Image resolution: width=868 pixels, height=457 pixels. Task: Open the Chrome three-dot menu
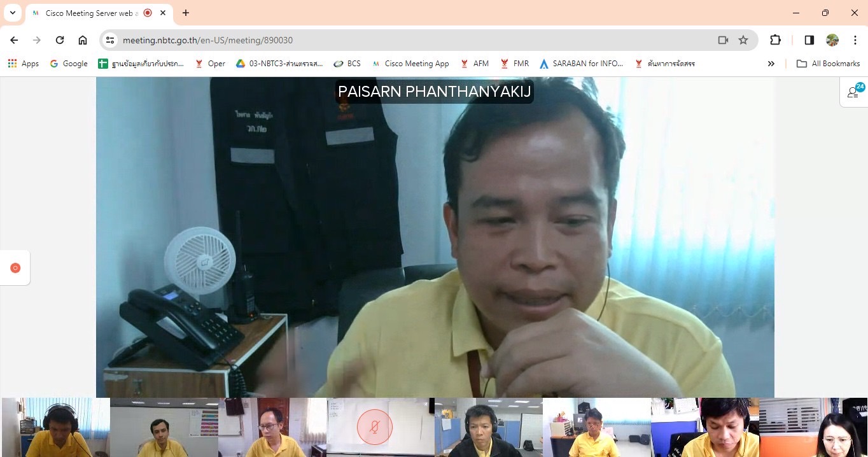(855, 40)
